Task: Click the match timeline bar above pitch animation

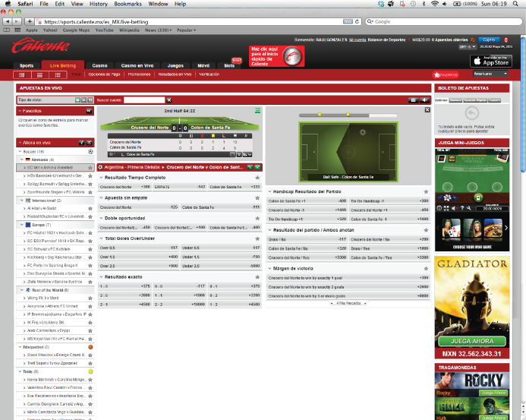Action: [348, 115]
